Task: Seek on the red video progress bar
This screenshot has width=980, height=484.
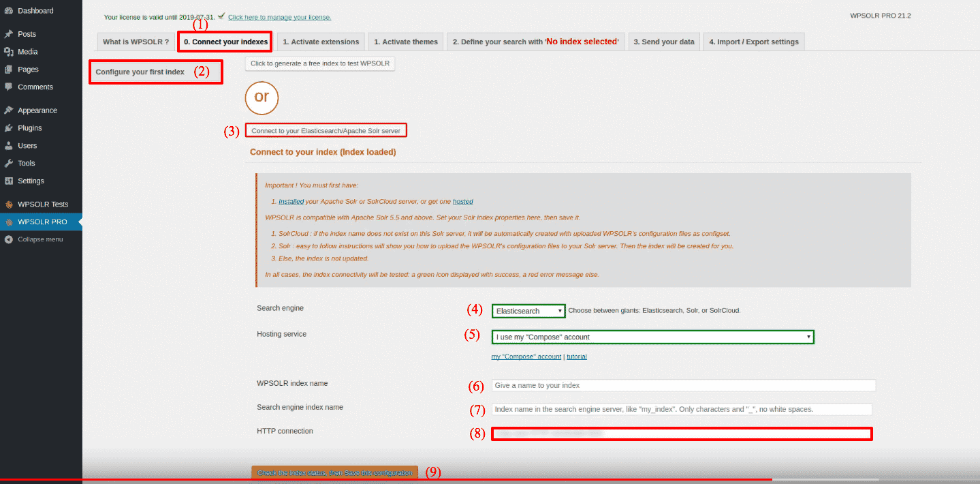Action: [x=385, y=480]
